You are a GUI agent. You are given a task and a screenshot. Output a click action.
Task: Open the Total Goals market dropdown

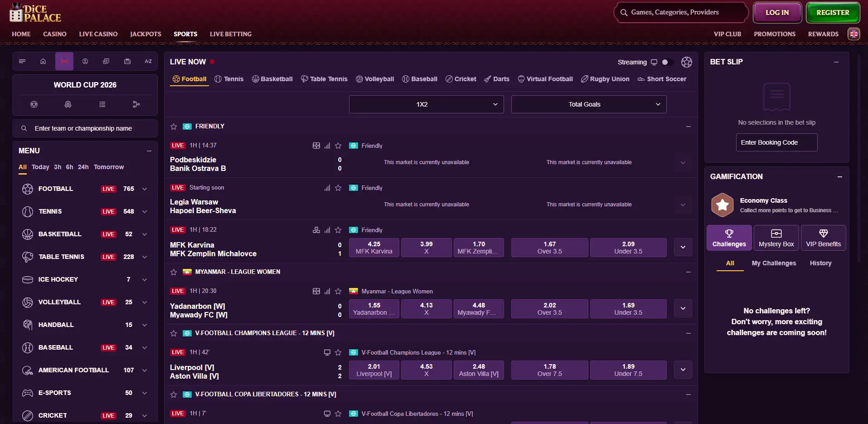point(589,104)
